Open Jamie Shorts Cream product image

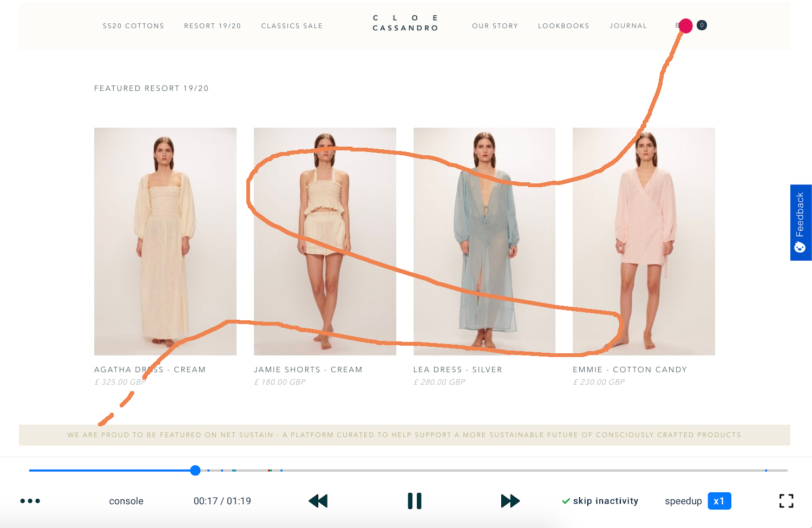325,241
